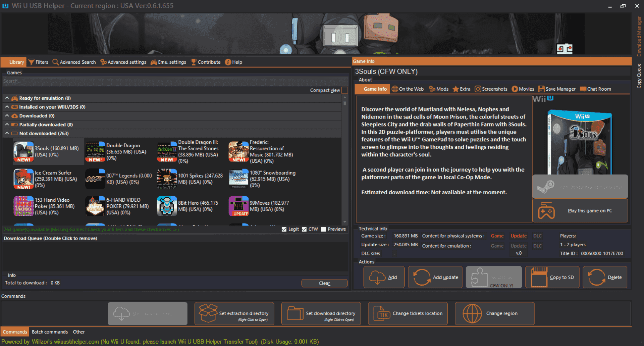Viewport: 644px width, 346px height.
Task: Click the Mods gears icon
Action: [432, 89]
